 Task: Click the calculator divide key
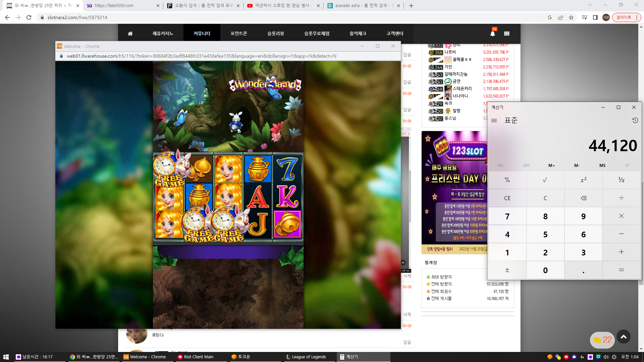click(622, 198)
